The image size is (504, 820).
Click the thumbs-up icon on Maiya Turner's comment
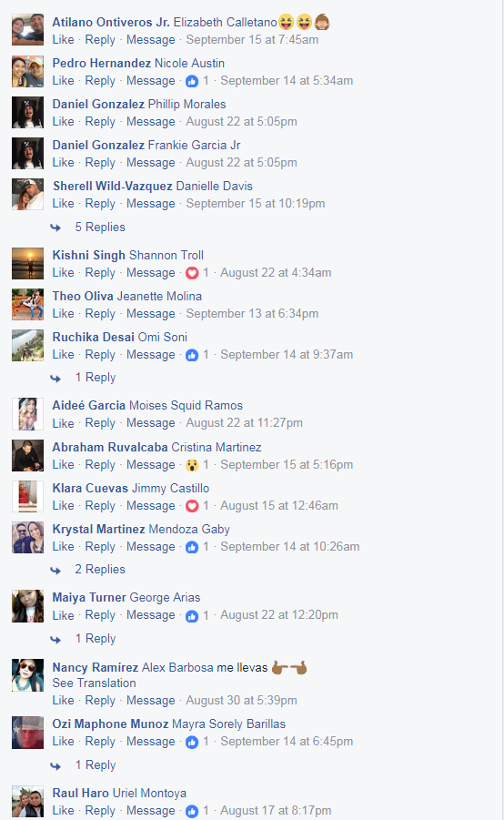192,616
